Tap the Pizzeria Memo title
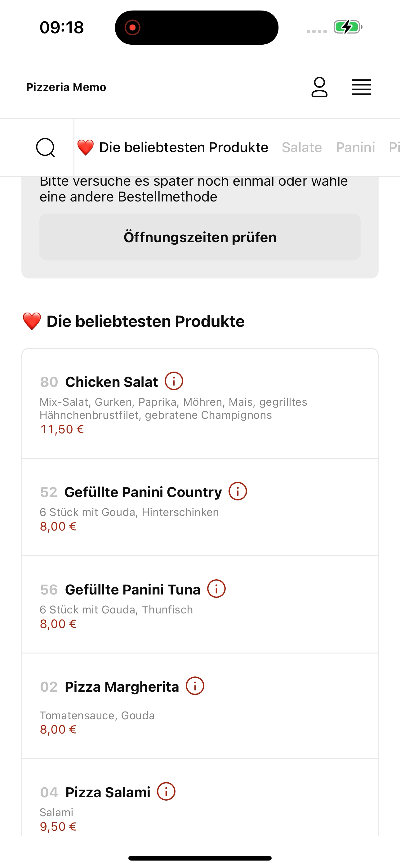The height and width of the screenshot is (868, 400). (x=66, y=87)
